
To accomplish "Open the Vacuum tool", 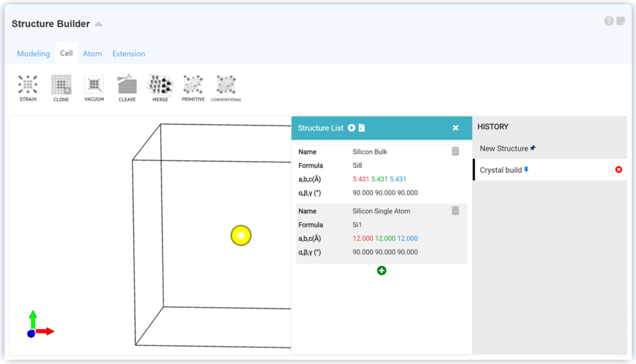I will click(x=94, y=88).
